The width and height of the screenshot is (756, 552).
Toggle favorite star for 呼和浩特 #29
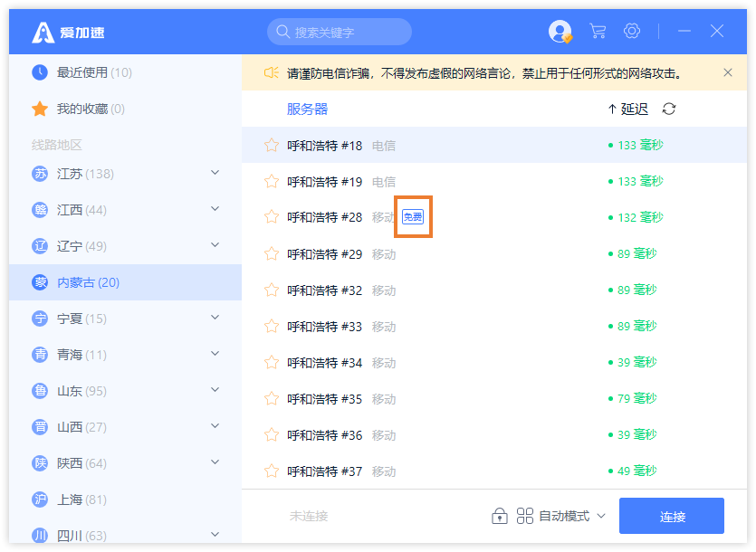(x=272, y=253)
